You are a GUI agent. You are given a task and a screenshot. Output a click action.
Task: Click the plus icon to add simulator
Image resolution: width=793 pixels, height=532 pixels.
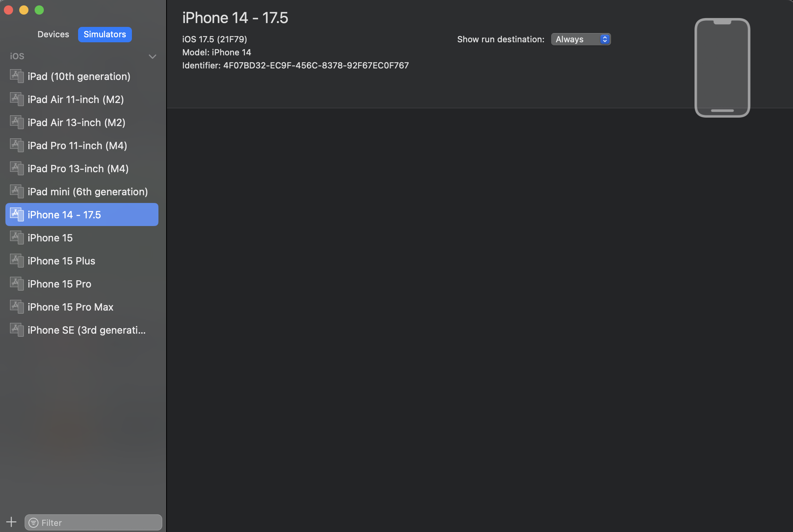point(11,522)
